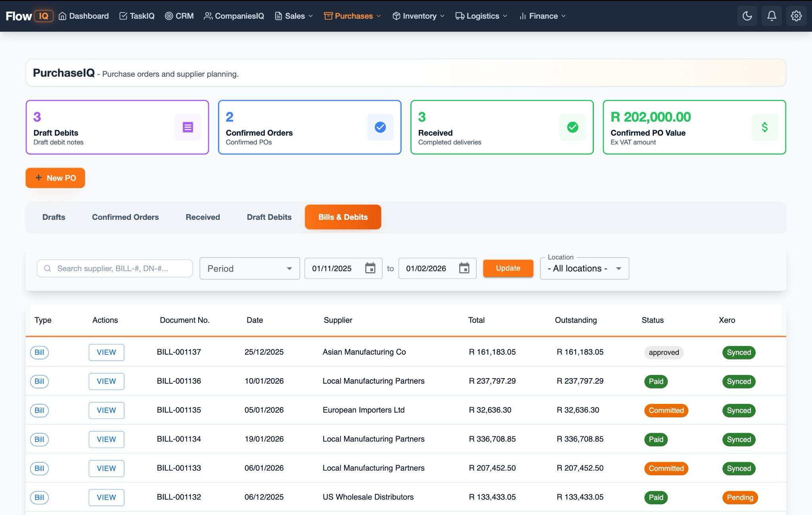812x515 pixels.
Task: Open the Period dropdown
Action: coord(249,268)
